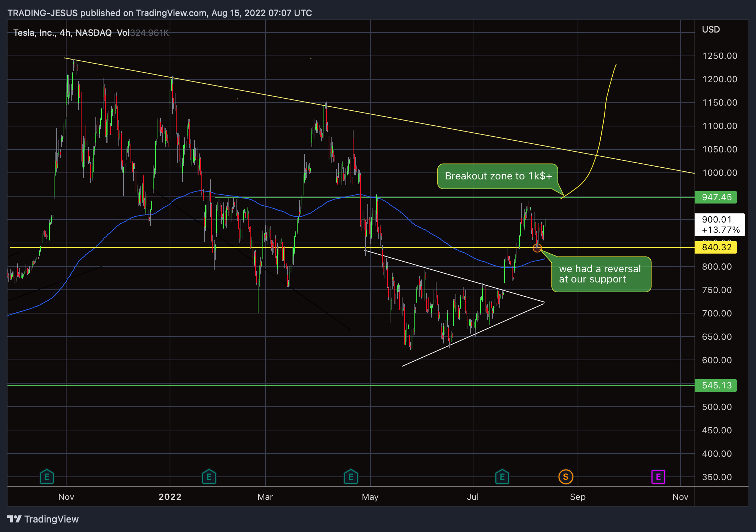The image size is (756, 532).
Task: Click the published-on TradingView.com header text
Action: click(x=159, y=13)
